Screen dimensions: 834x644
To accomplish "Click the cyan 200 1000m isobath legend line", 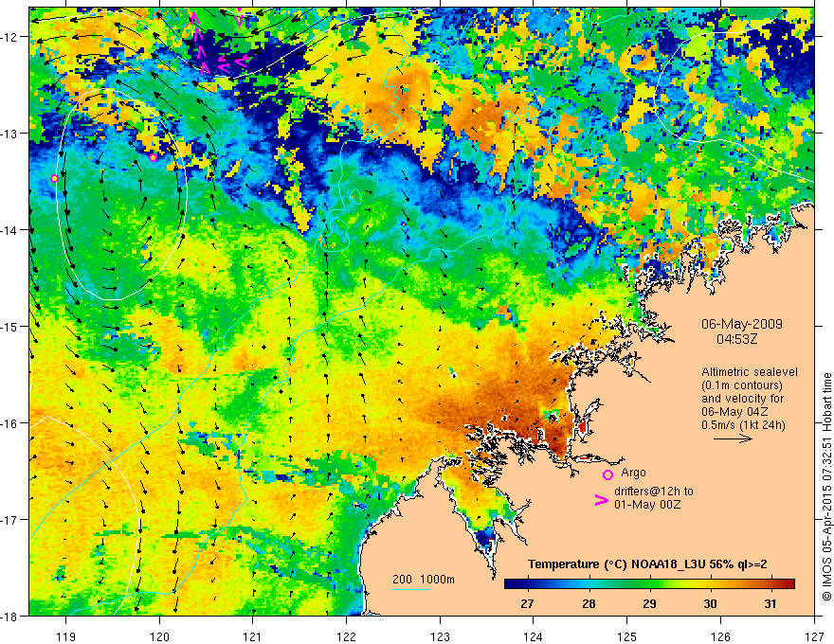I will click(x=411, y=589).
